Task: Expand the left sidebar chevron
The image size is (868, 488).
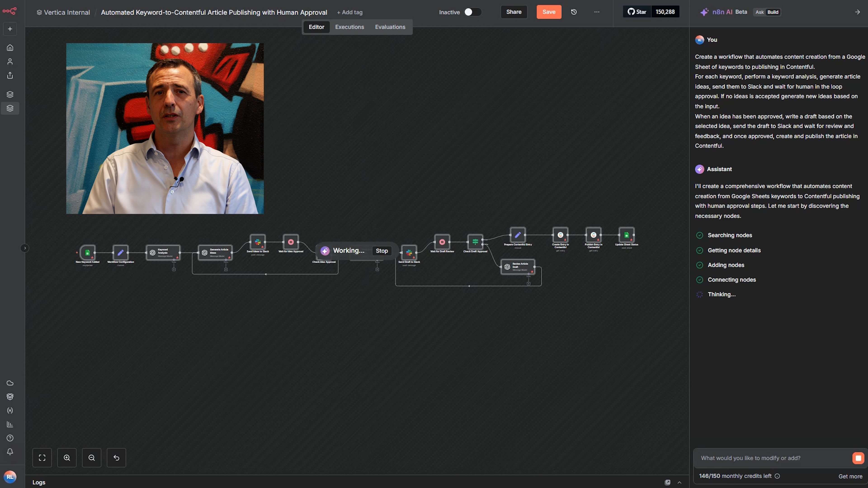Action: coord(25,248)
